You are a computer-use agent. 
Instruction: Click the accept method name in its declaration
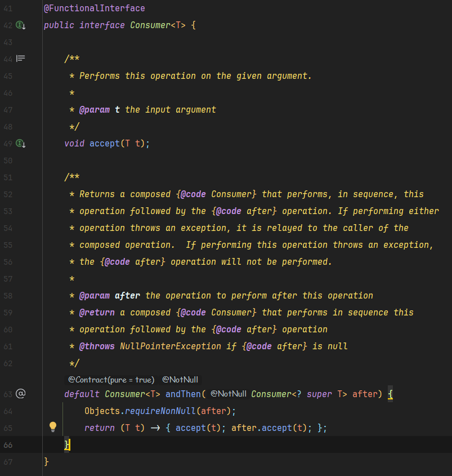105,143
